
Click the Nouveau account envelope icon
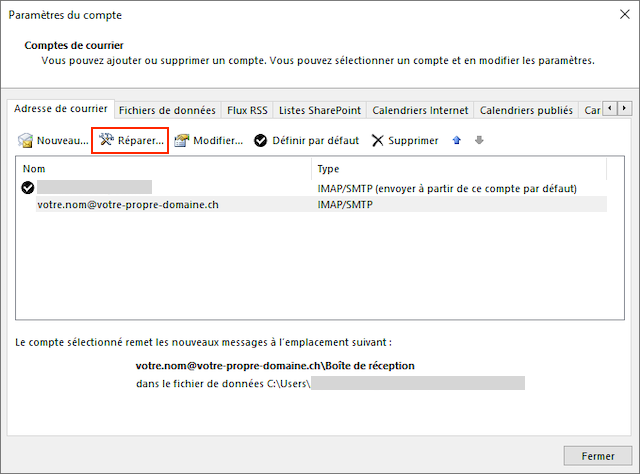(25, 140)
